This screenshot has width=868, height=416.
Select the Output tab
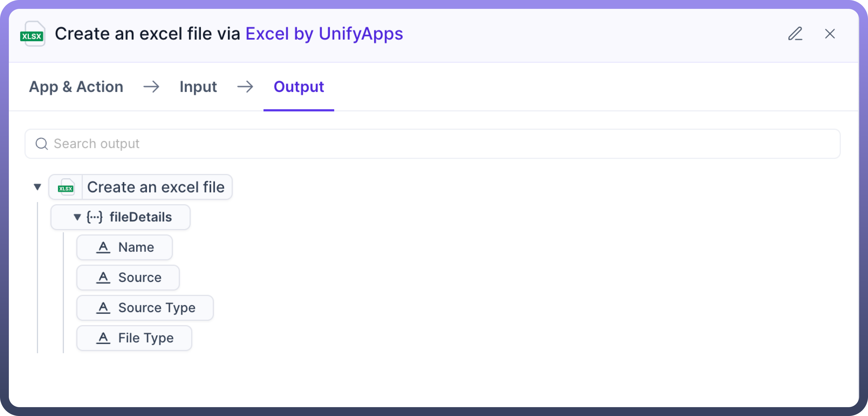point(298,87)
